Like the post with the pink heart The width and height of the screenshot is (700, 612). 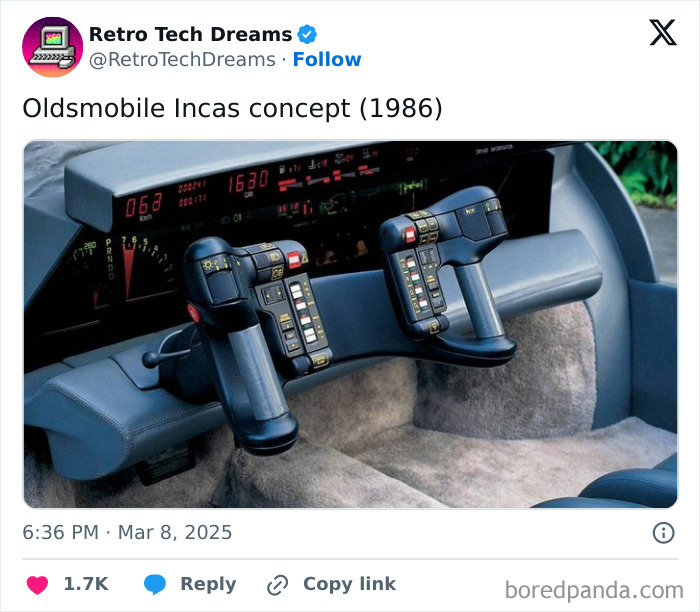[x=38, y=585]
